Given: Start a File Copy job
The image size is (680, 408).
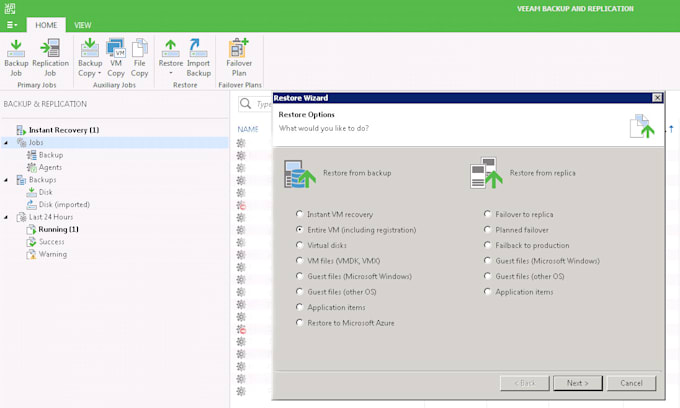Looking at the screenshot, I should pyautogui.click(x=140, y=58).
